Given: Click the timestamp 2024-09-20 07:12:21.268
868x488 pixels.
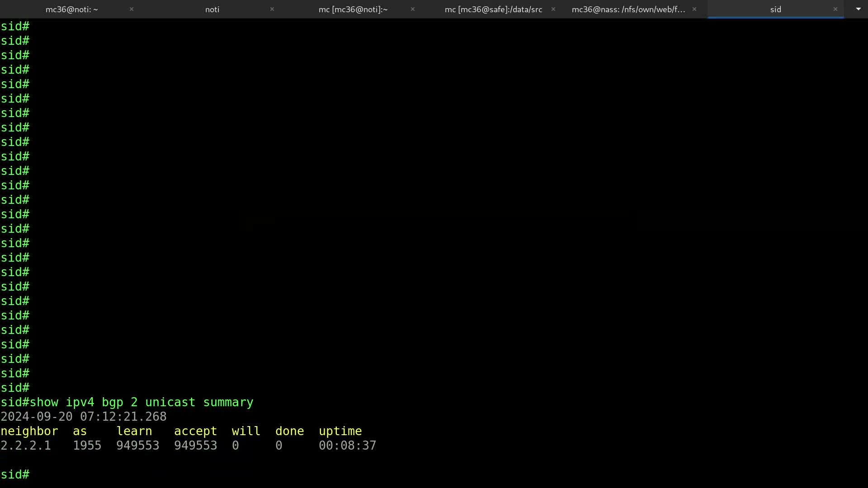Looking at the screenshot, I should coord(84,417).
